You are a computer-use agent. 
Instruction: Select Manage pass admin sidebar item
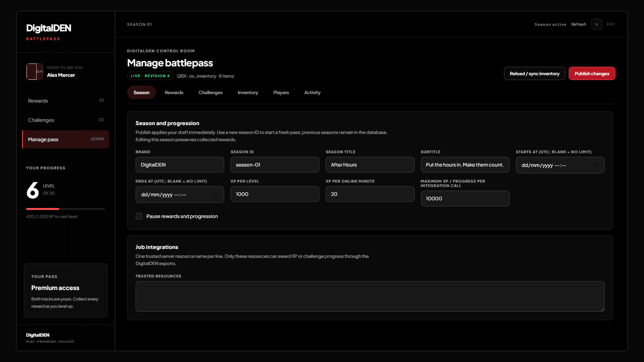[x=66, y=139]
